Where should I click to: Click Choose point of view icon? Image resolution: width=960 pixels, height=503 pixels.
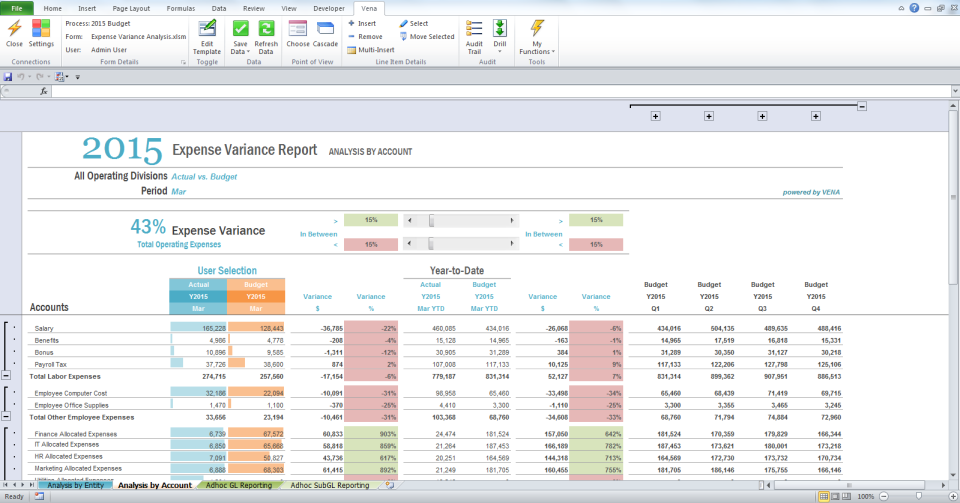[x=298, y=28]
